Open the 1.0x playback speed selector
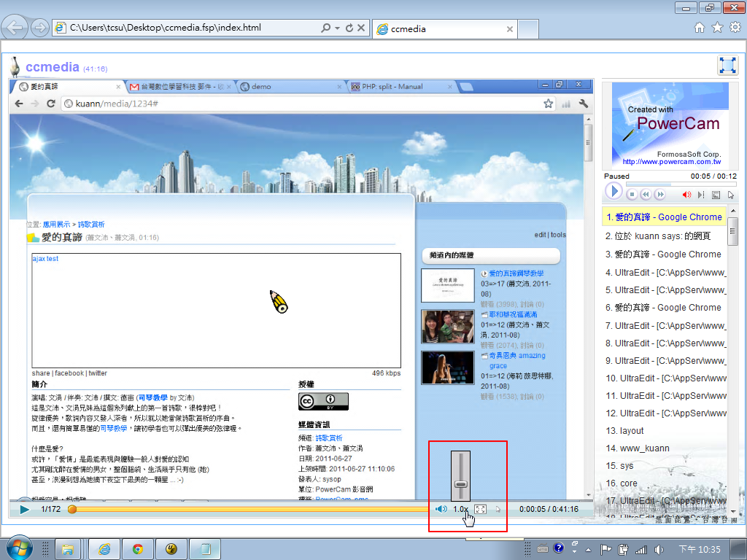This screenshot has width=747, height=560. (460, 509)
